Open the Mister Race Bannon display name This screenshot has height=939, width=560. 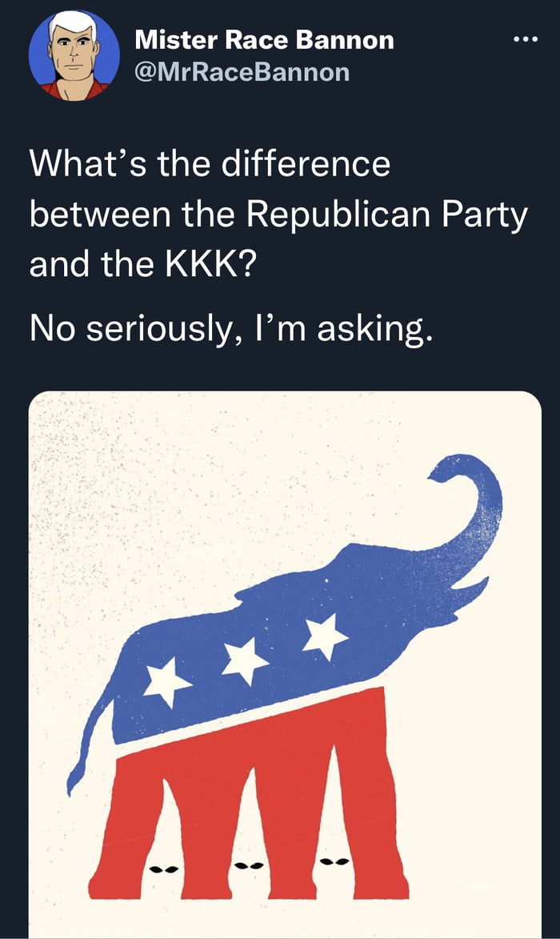(264, 38)
